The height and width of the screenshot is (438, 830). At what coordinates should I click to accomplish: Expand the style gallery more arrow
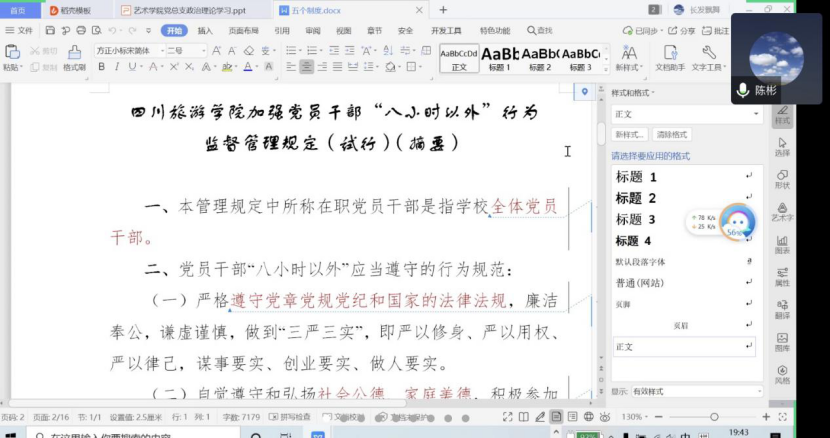[x=607, y=67]
